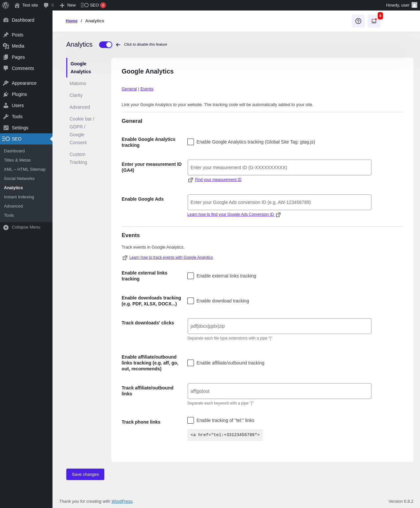Click external link icon beside Find measurement ID

pos(190,180)
